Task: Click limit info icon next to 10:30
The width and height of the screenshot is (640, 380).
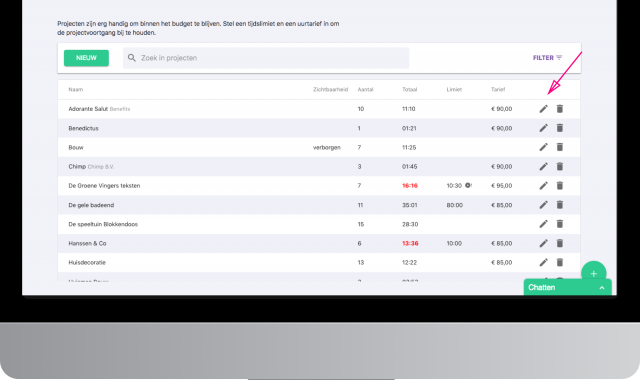Action: point(468,185)
